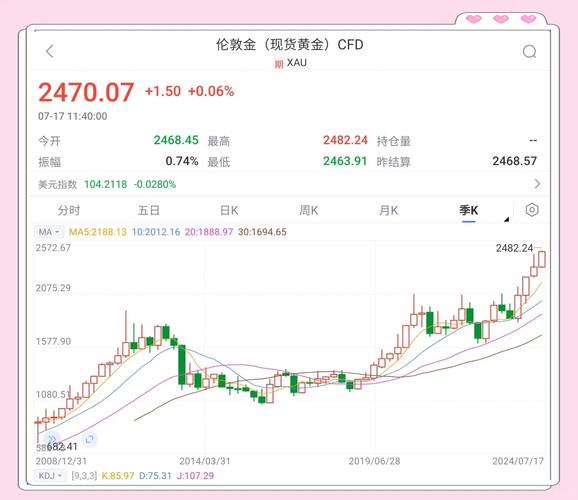Tap the 2024/07/17 date axis label
The height and width of the screenshot is (500, 578).
click(518, 461)
